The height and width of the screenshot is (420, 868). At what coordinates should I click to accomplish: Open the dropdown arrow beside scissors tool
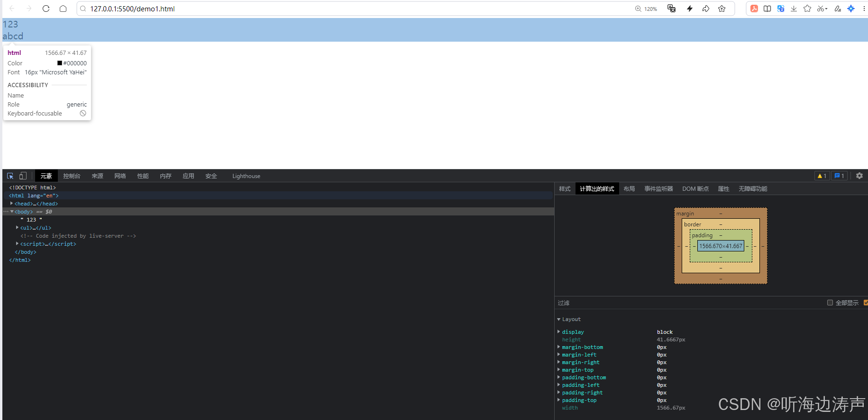826,9
